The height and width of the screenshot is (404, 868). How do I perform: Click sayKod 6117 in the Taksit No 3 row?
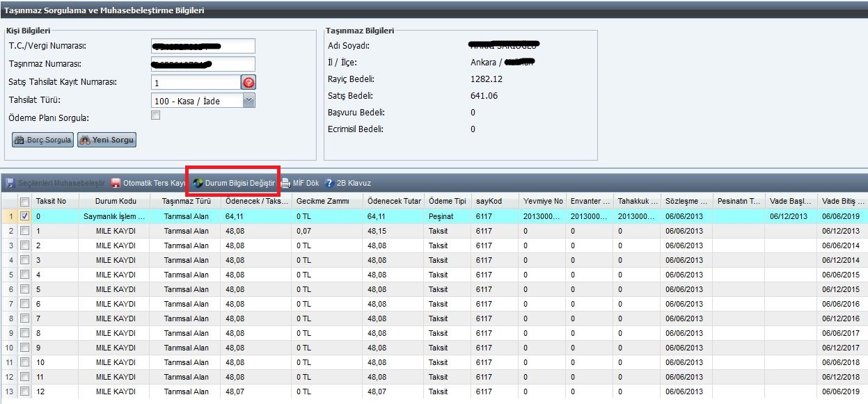tap(484, 260)
